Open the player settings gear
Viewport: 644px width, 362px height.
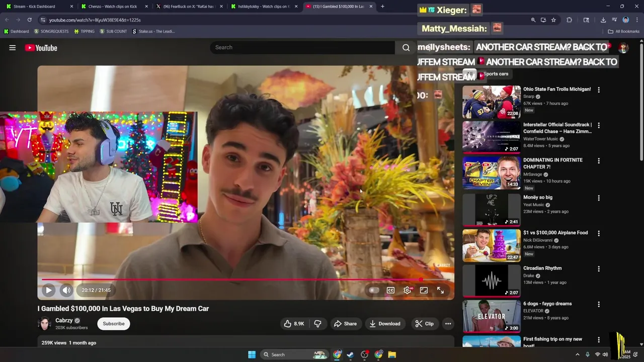pos(408,290)
